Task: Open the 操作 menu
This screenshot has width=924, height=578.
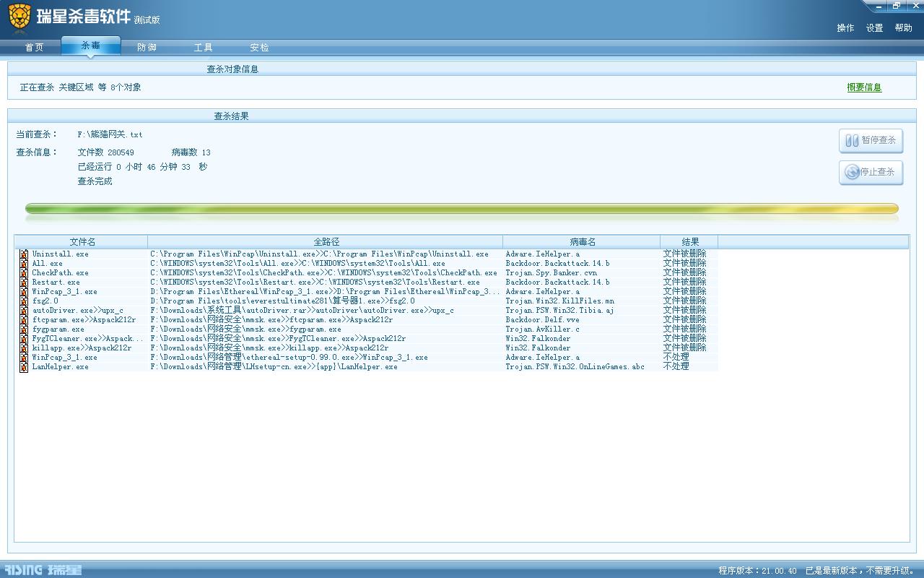Action: [x=845, y=28]
